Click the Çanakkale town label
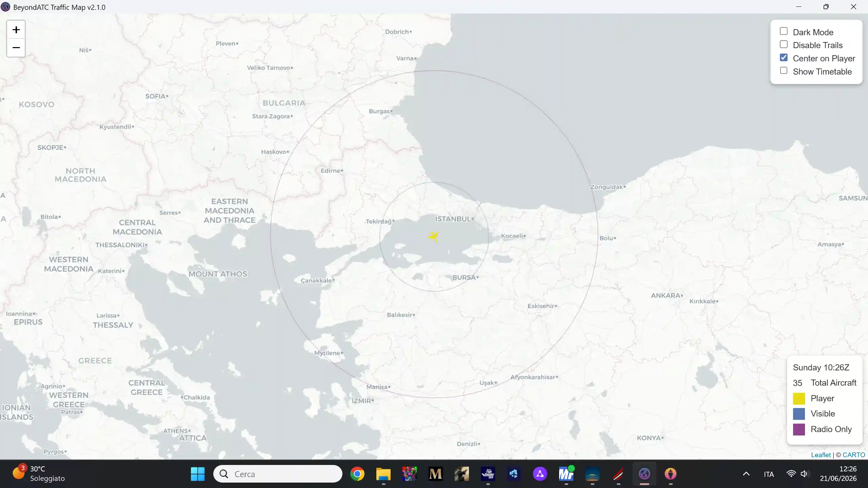This screenshot has width=868, height=488. [316, 281]
